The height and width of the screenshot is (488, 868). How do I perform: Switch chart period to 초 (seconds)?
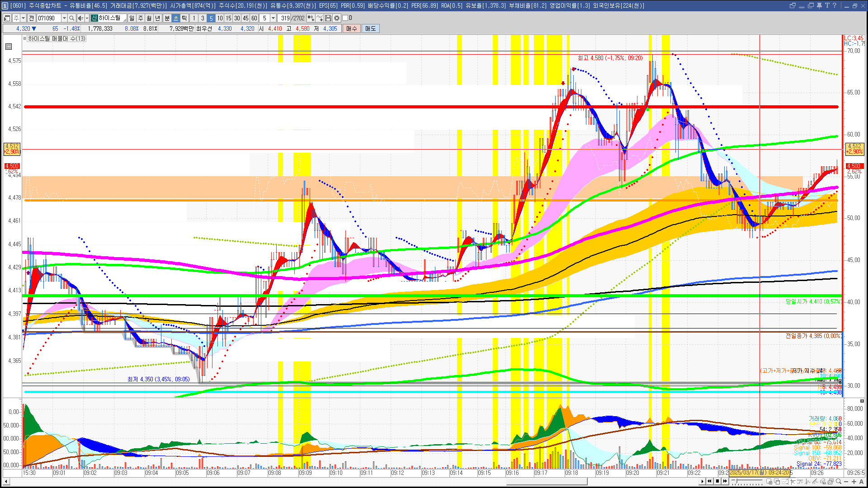pyautogui.click(x=176, y=18)
